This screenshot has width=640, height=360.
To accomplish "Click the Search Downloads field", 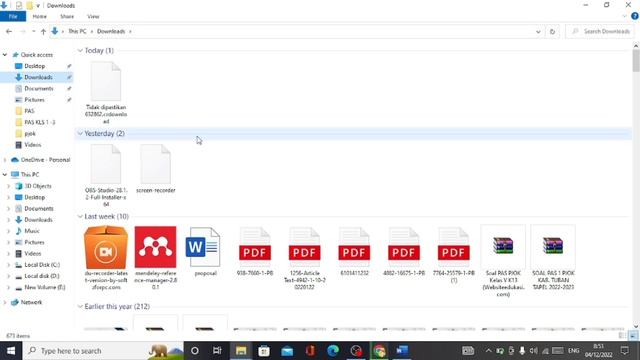I will pyautogui.click(x=601, y=31).
